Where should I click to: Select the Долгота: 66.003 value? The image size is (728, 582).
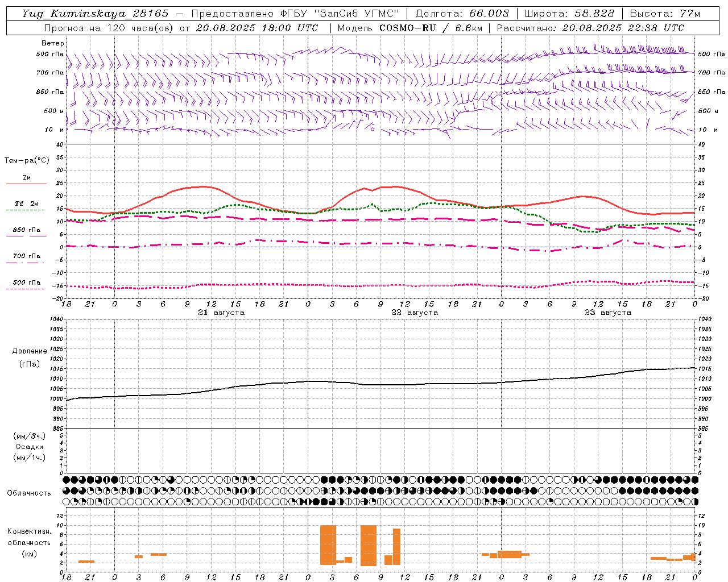(x=462, y=14)
